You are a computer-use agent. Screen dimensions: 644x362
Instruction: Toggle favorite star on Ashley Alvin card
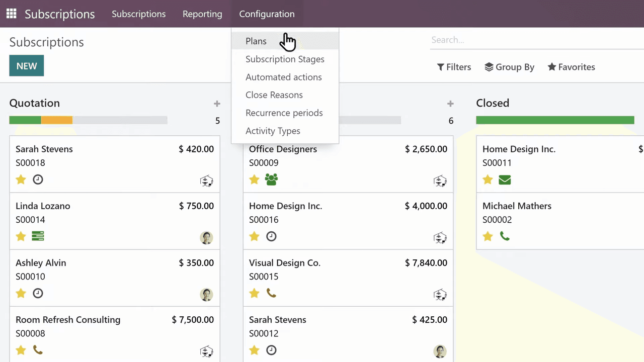[21, 293]
